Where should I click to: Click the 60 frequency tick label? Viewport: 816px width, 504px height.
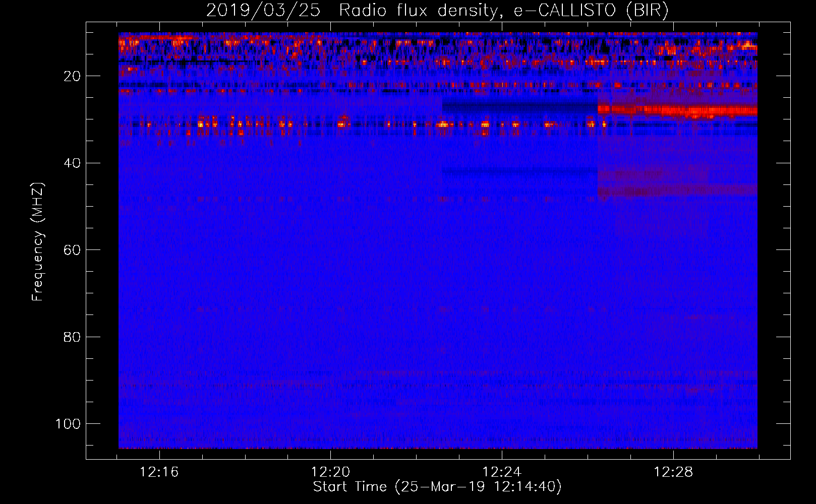click(72, 250)
